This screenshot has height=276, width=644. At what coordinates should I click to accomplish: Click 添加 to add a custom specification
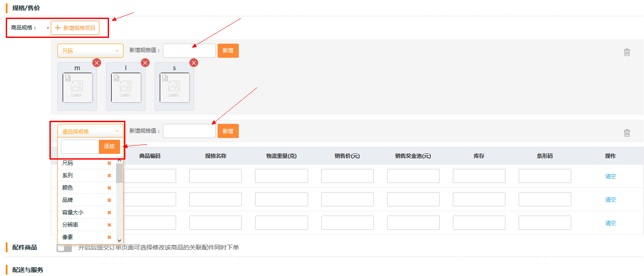(x=109, y=146)
